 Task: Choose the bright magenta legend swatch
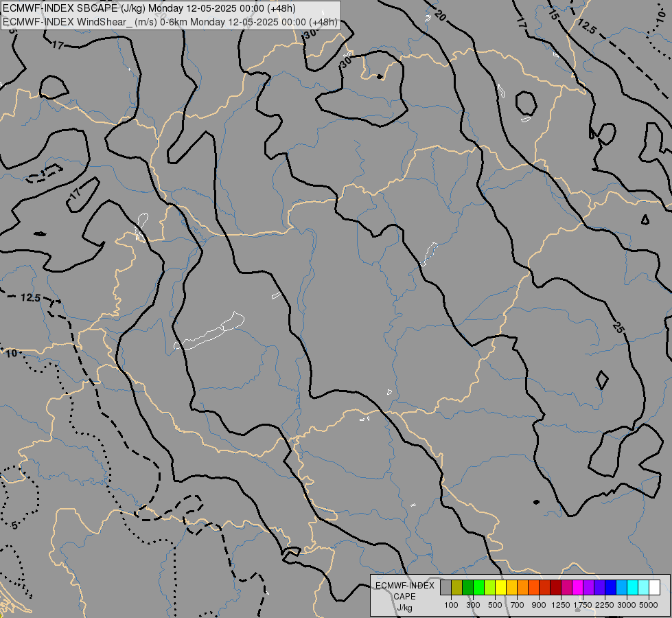[578, 587]
